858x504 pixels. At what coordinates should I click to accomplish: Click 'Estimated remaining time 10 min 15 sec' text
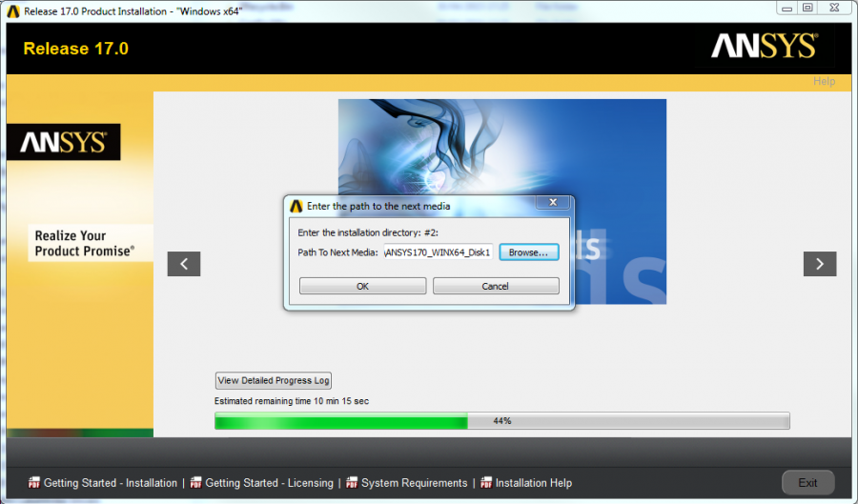pos(292,401)
